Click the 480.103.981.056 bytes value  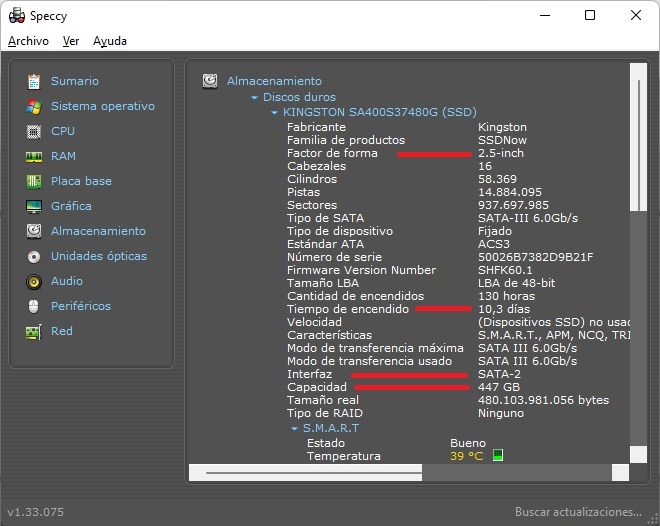tap(543, 400)
